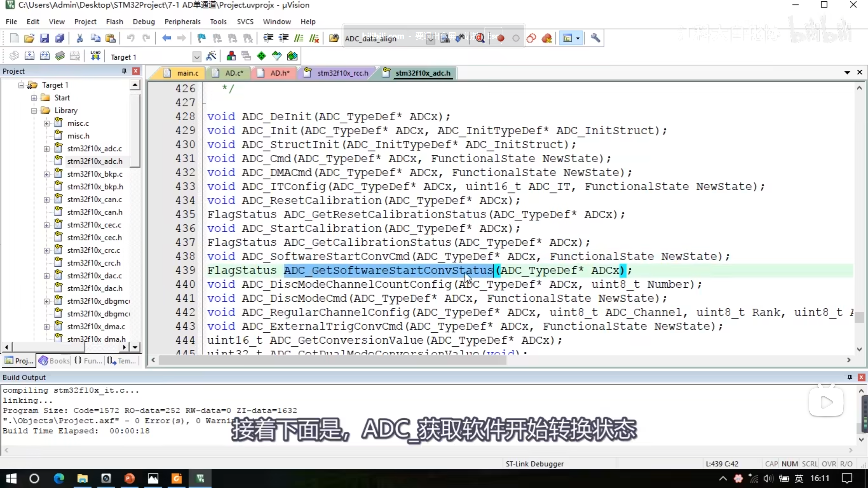Navigate backwards with the blue left arrow
Screen dimensions: 868x488
(x=166, y=38)
